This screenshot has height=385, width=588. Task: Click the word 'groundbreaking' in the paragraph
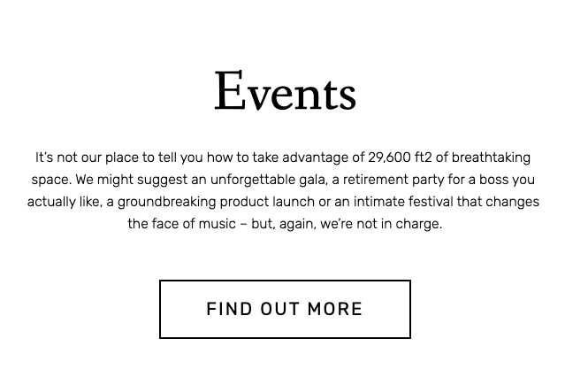point(167,202)
